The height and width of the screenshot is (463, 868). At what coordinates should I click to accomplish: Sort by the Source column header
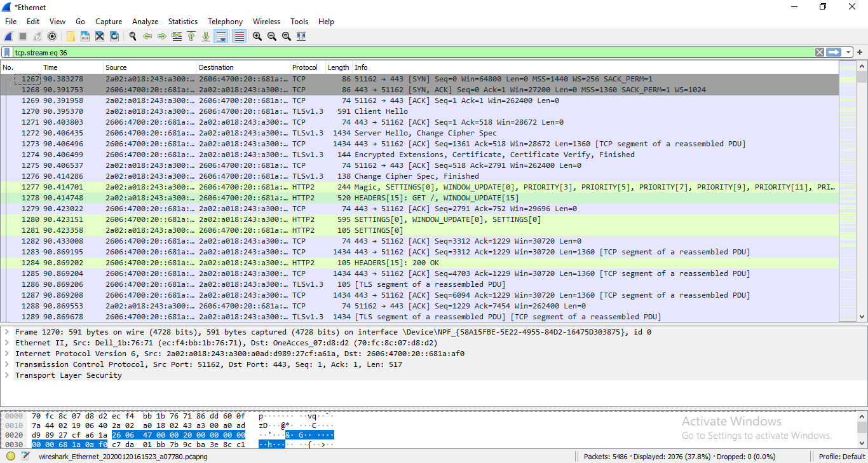(x=150, y=67)
